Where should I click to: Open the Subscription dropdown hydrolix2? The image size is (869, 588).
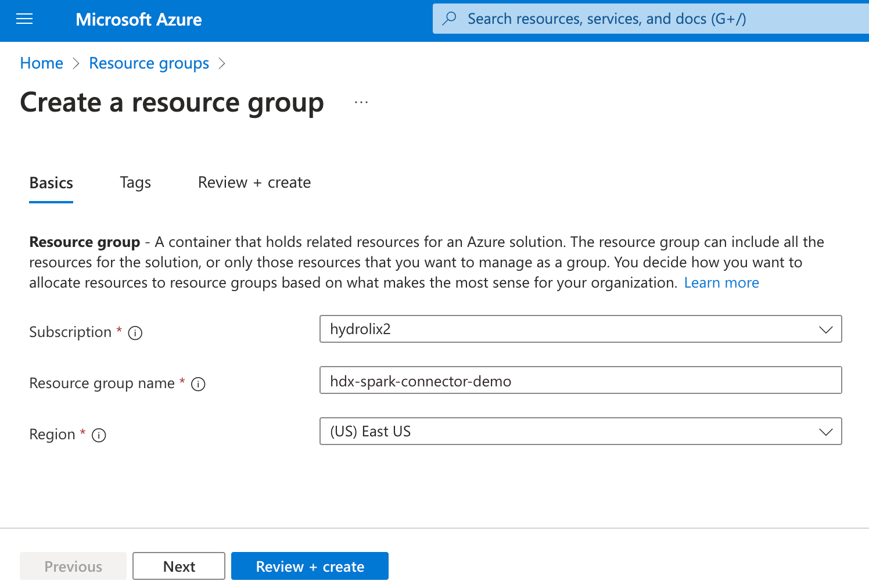pos(581,329)
